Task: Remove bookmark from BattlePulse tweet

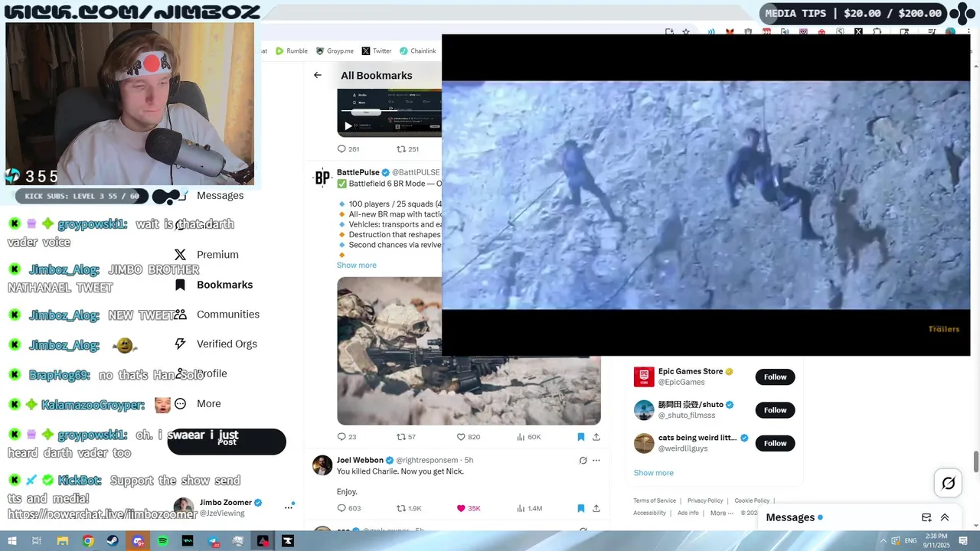Action: (x=580, y=437)
